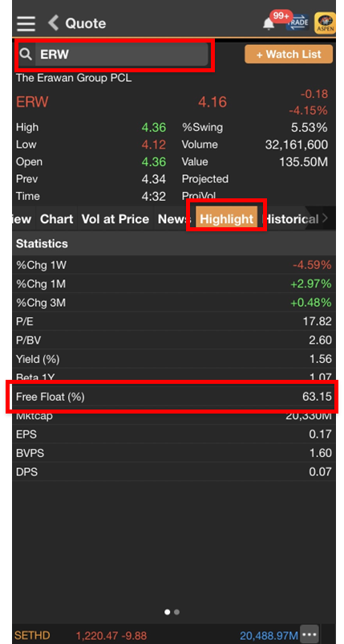This screenshot has height=644, width=344.
Task: Select the first page indicator dot
Action: pos(168,612)
